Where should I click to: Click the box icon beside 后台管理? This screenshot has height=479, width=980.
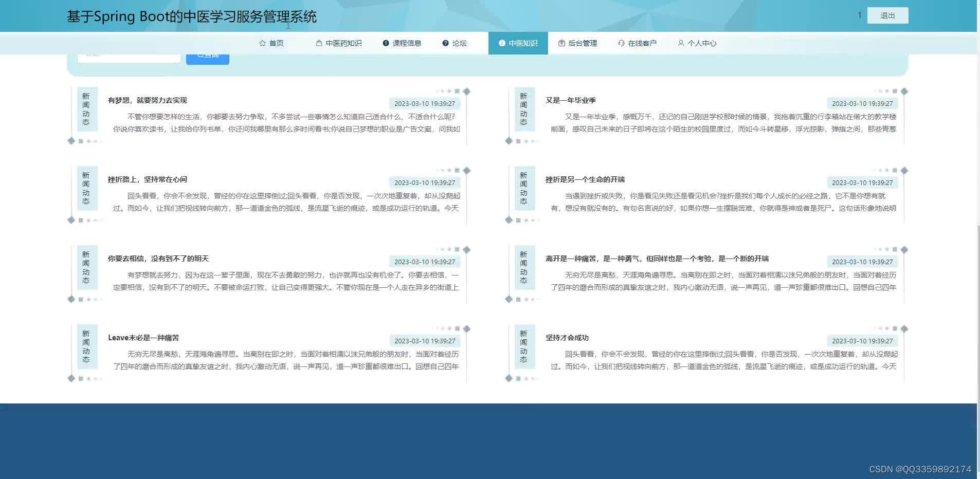(x=561, y=43)
